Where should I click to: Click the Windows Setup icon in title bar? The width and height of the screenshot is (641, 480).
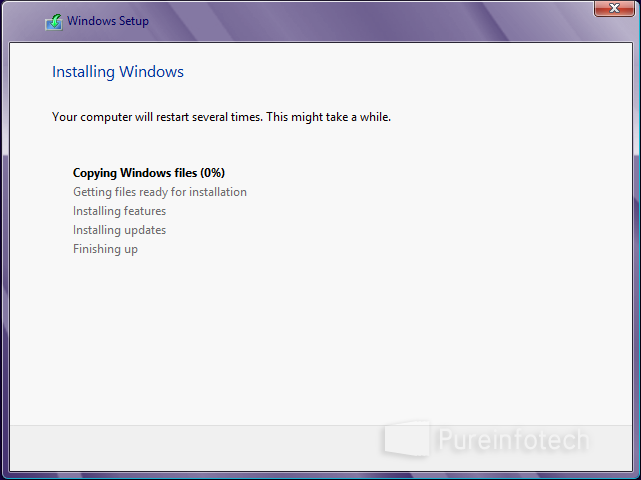point(54,22)
